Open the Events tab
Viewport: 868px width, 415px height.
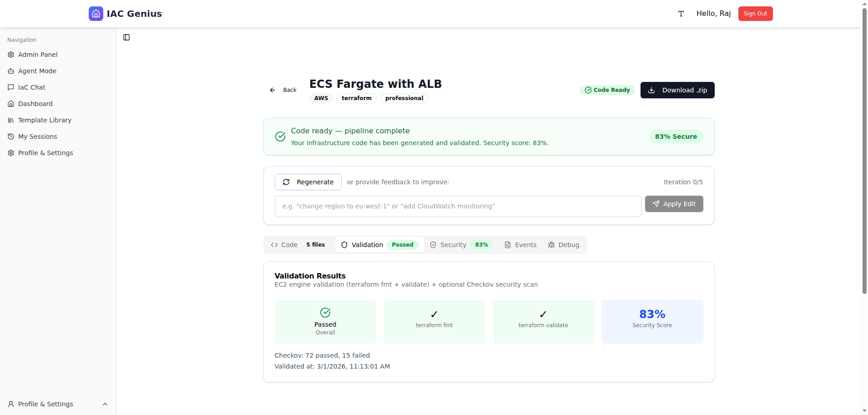coord(520,245)
